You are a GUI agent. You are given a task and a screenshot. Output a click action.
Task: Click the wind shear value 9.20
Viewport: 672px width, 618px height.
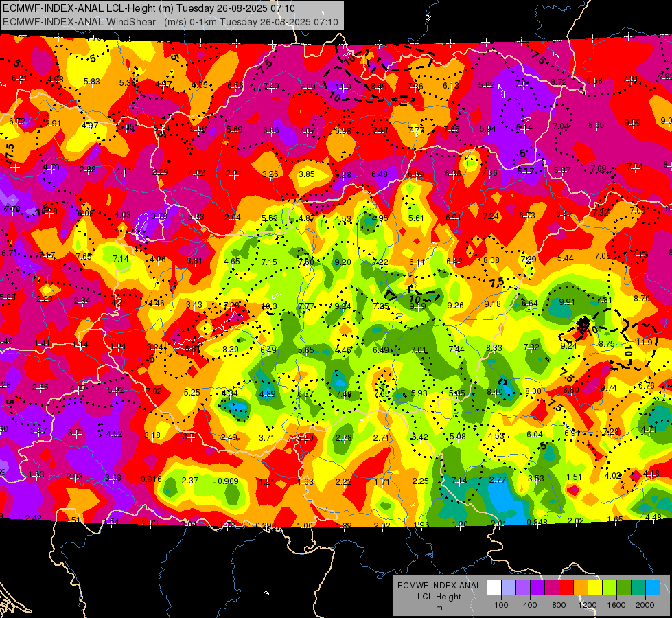point(343,262)
